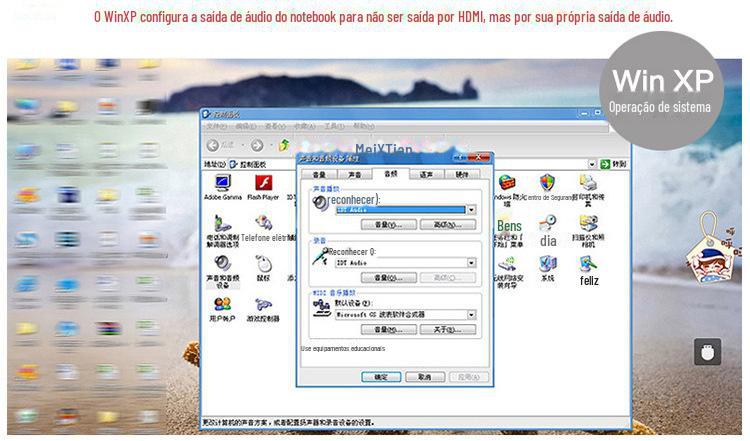This screenshot has height=441, width=750.
Task: Click inside the Control Panel address field
Action: click(x=411, y=164)
